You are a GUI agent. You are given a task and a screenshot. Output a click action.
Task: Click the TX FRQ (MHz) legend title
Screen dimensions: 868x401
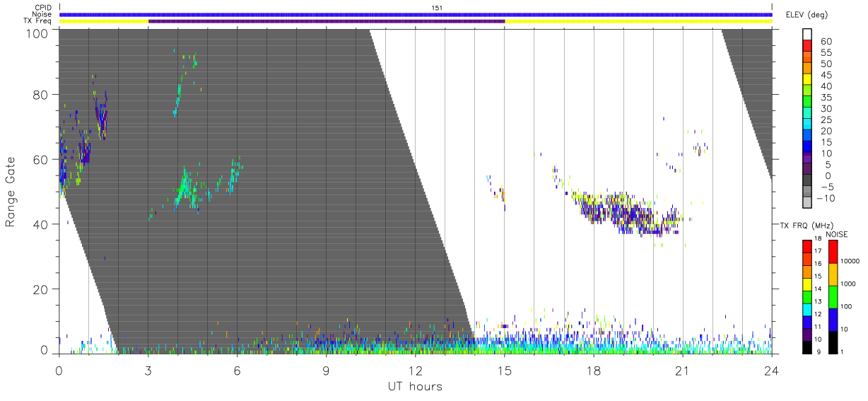pos(807,225)
